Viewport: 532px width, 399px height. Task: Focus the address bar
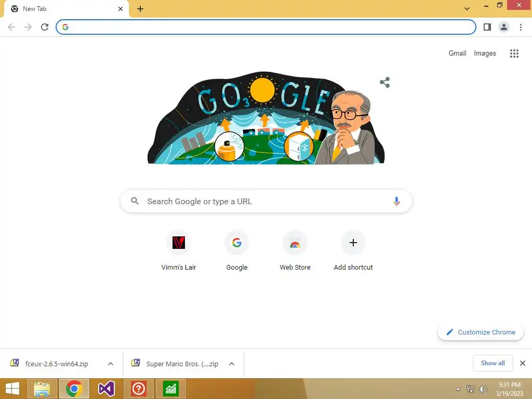tap(265, 27)
